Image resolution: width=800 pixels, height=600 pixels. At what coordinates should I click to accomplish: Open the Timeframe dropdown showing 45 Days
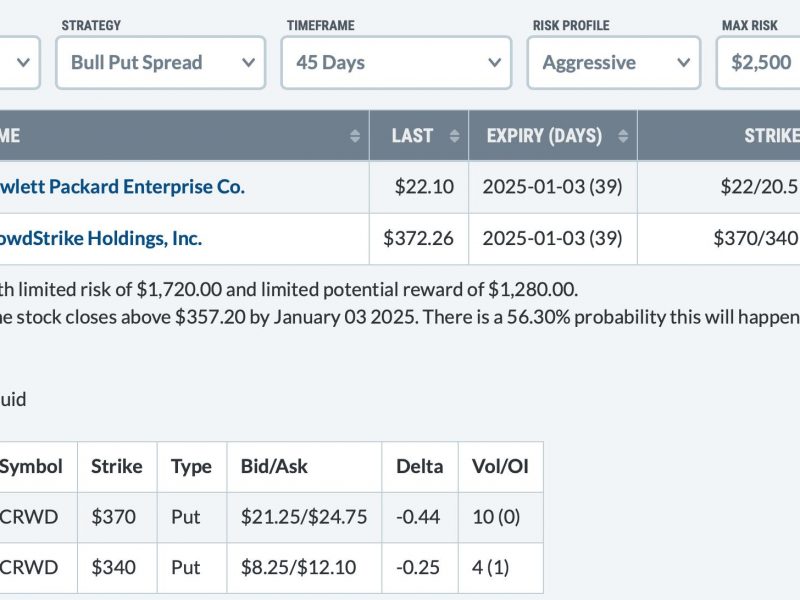tap(396, 63)
